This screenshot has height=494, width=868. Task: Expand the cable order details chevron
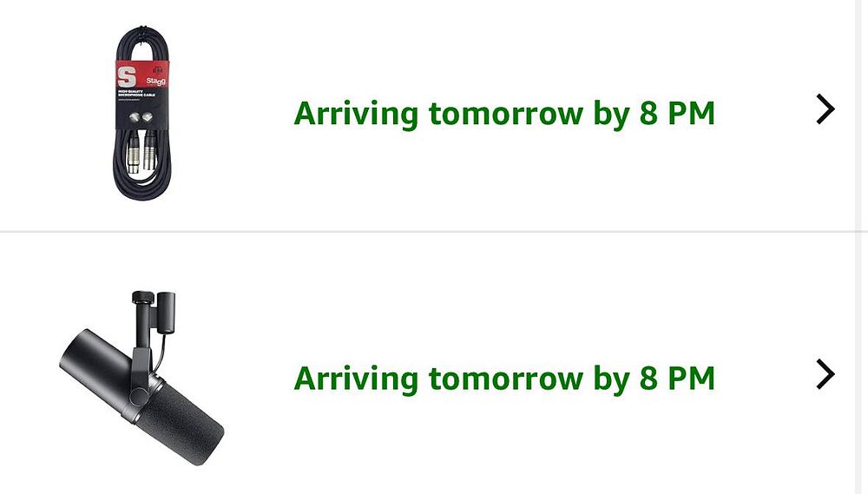pyautogui.click(x=825, y=109)
